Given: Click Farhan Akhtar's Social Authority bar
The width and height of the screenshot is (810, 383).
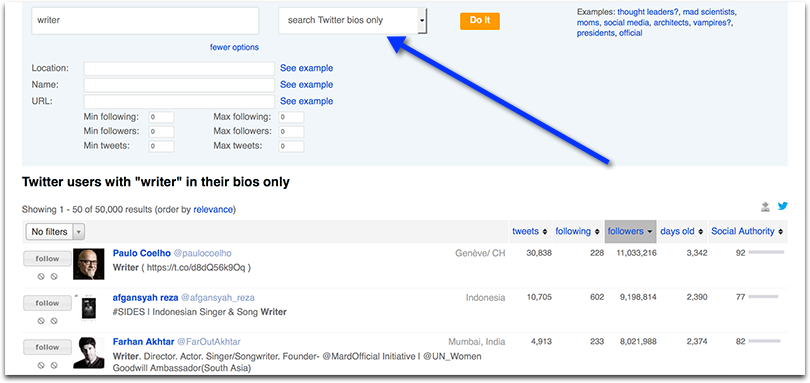Looking at the screenshot, I should point(764,341).
